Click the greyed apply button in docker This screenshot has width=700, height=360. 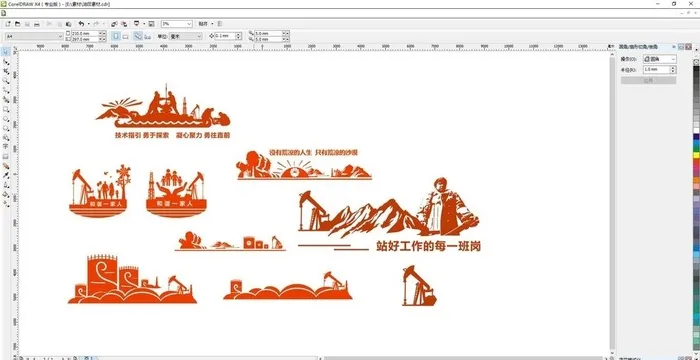click(648, 80)
